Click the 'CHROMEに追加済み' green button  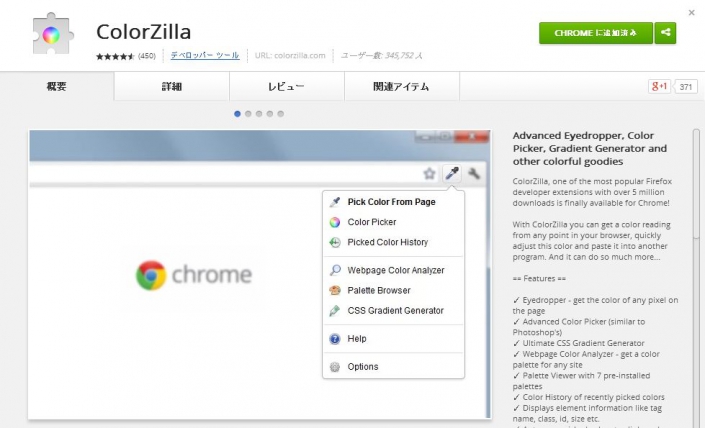596,33
